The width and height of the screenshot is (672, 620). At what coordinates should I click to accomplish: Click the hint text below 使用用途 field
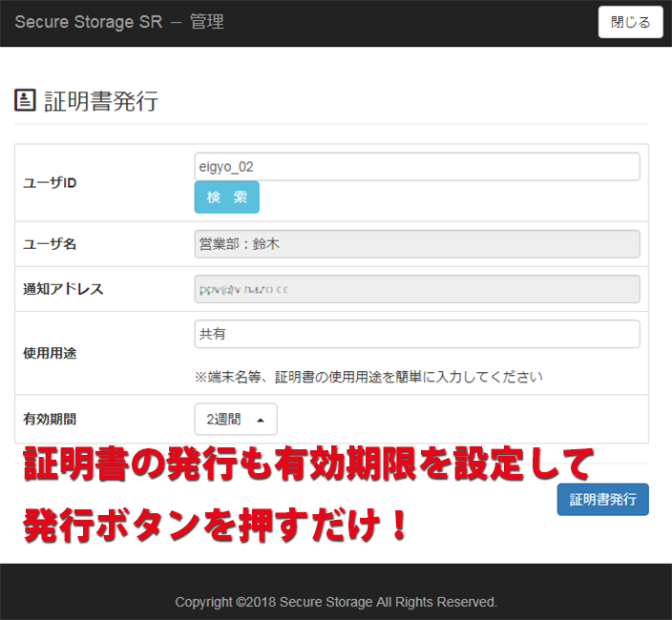point(368,377)
